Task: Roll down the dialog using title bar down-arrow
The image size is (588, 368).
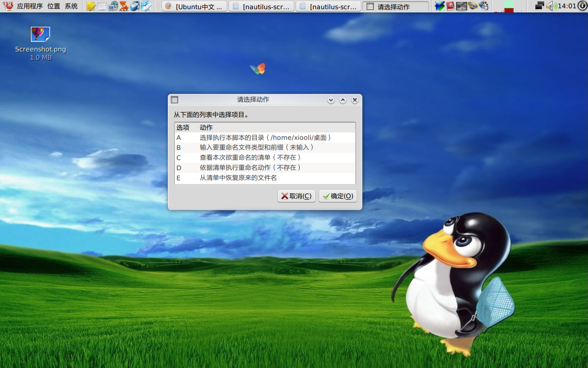Action: click(331, 100)
